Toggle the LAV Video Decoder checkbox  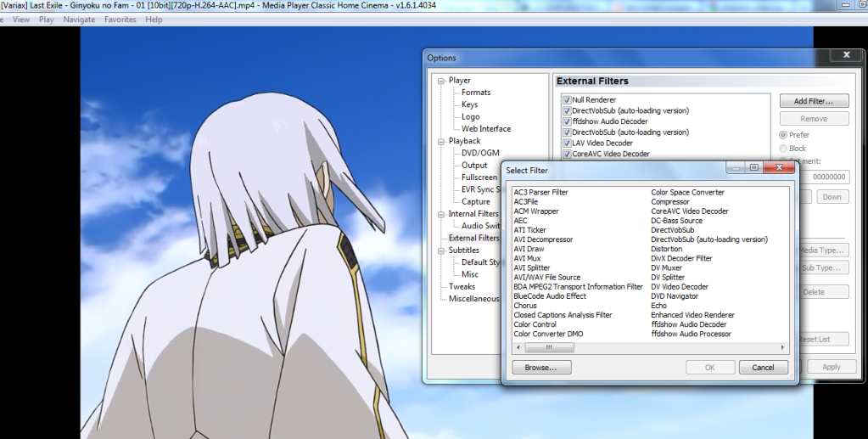[567, 144]
